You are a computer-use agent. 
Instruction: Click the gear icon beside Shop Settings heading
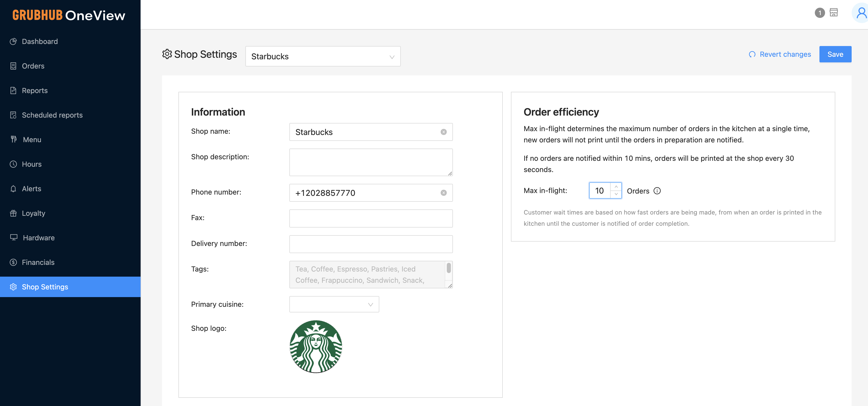[x=167, y=54]
